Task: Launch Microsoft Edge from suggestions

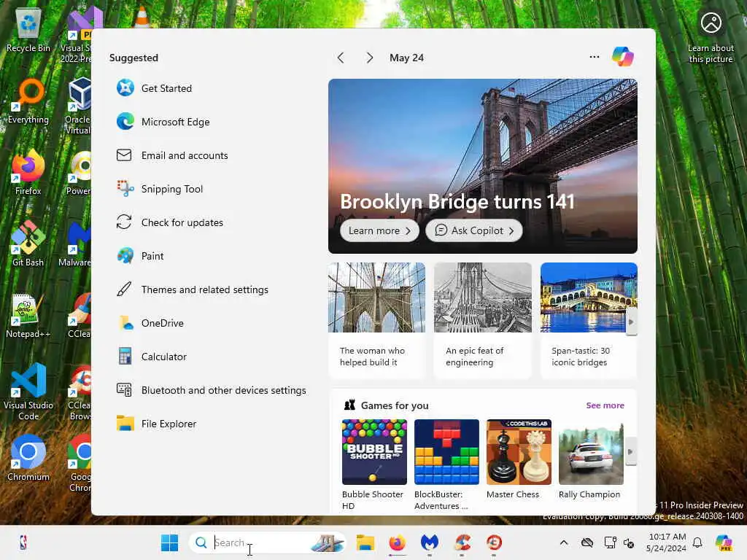Action: click(x=163, y=122)
